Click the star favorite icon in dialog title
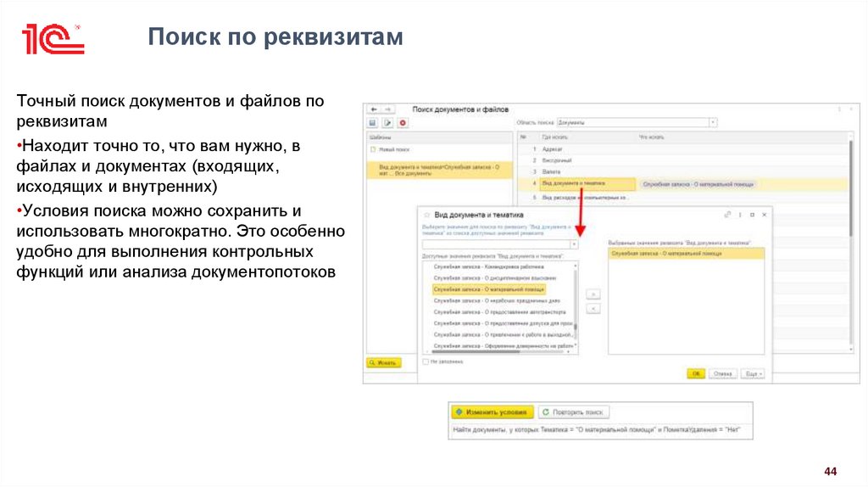868x487 pixels. (x=427, y=215)
